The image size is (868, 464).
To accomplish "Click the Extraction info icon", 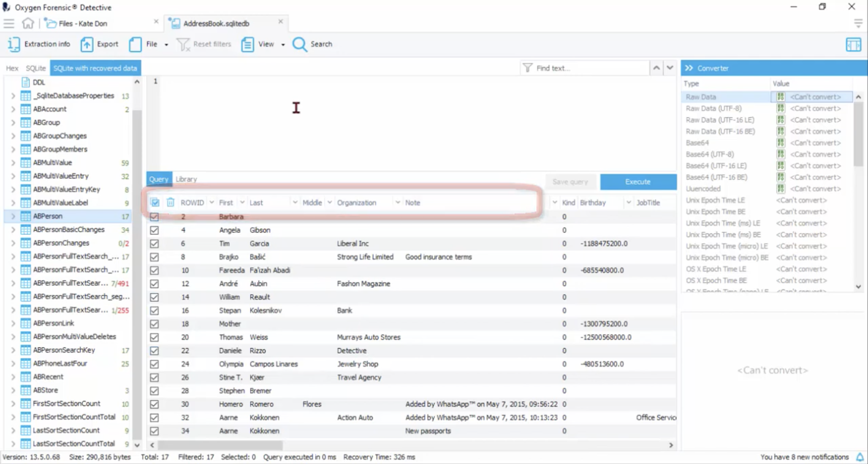I will (x=13, y=44).
